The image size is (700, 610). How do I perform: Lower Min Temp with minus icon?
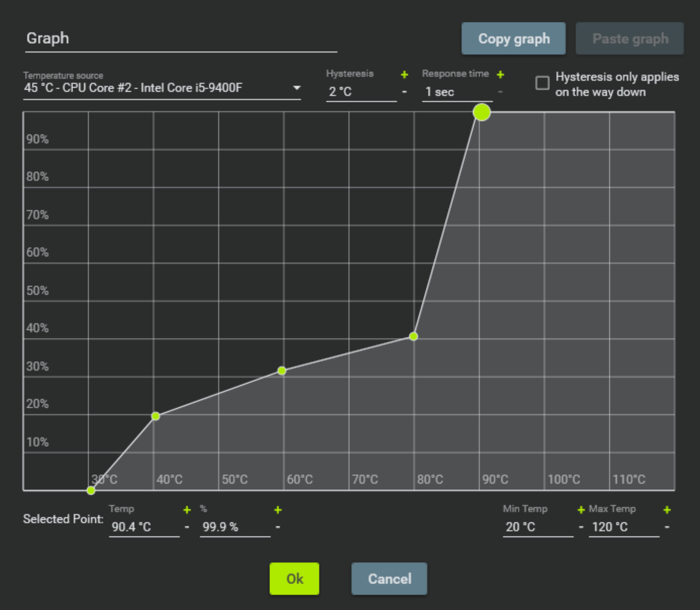(581, 527)
